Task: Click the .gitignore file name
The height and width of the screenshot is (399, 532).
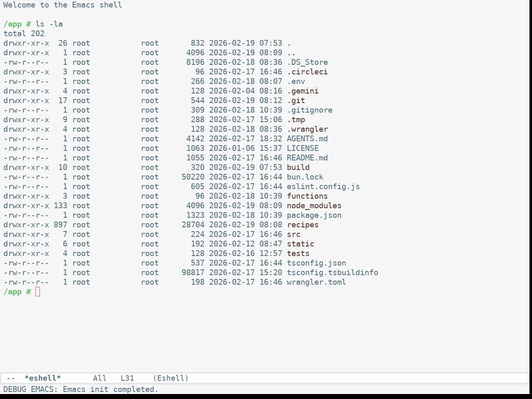Action: (x=310, y=110)
